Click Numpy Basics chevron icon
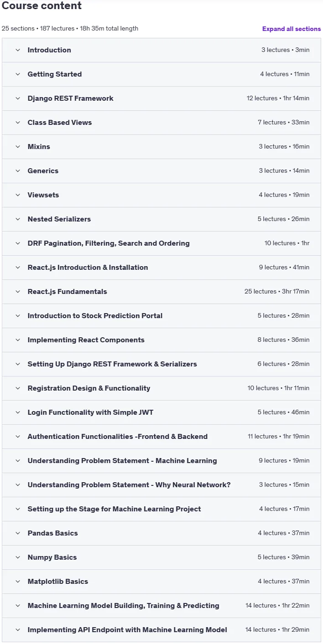The width and height of the screenshot is (323, 644). [18, 557]
